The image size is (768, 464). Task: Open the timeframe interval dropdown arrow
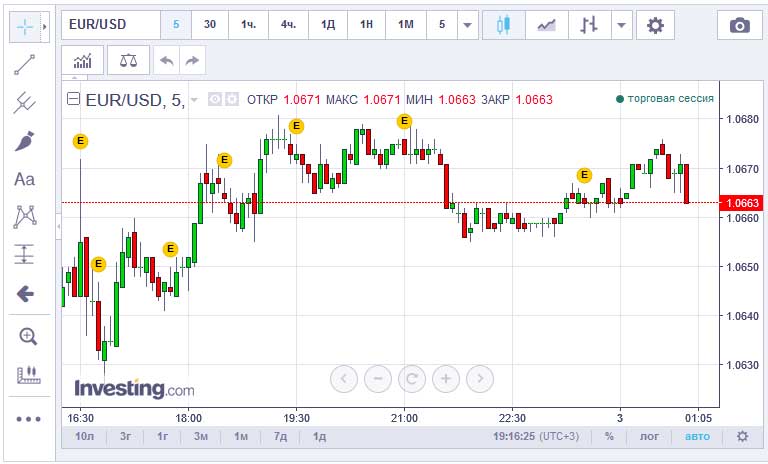[x=467, y=25]
